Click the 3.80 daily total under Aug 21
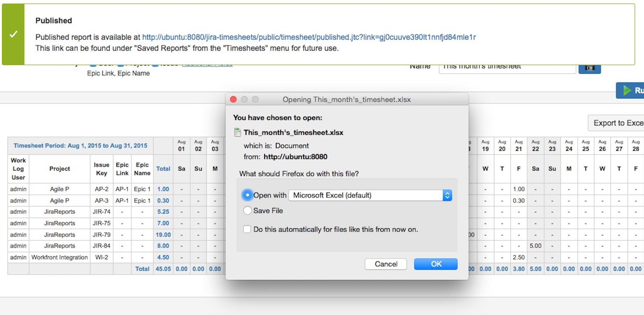The image size is (644, 315). click(x=519, y=269)
